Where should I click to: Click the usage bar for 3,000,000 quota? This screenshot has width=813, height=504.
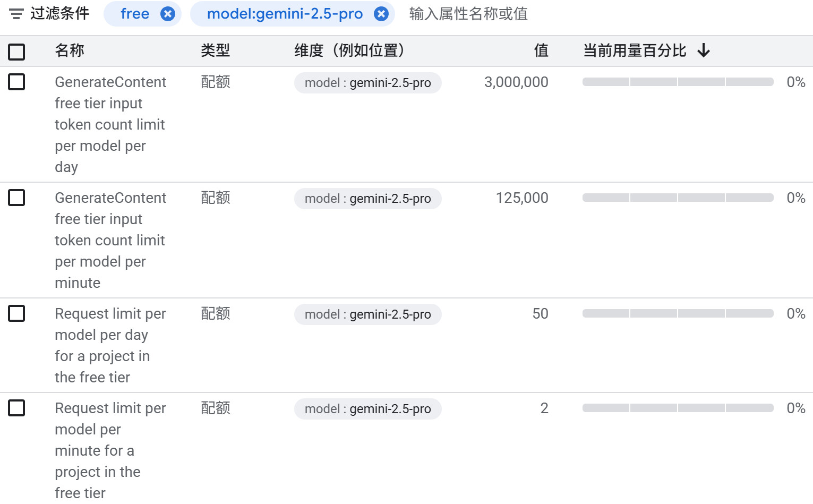click(678, 82)
